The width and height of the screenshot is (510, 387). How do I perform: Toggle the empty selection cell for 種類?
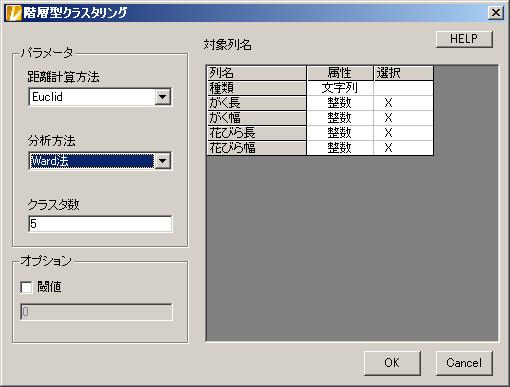404,88
